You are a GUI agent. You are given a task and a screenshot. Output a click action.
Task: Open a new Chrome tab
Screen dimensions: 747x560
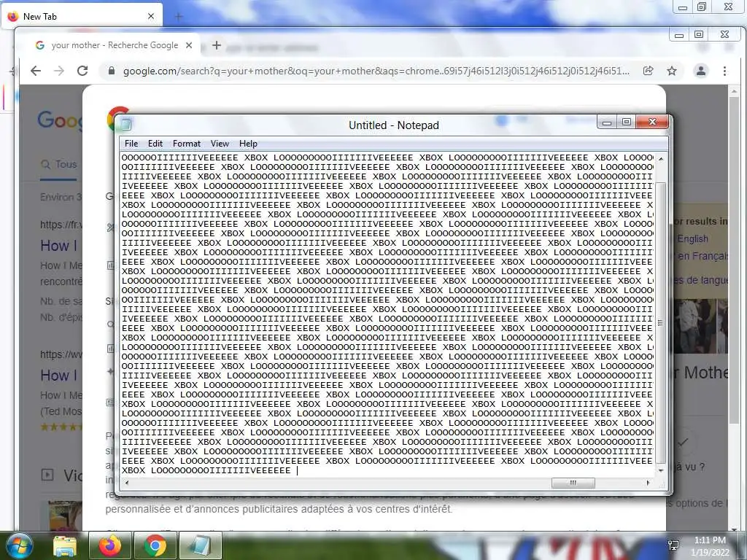[x=216, y=45]
